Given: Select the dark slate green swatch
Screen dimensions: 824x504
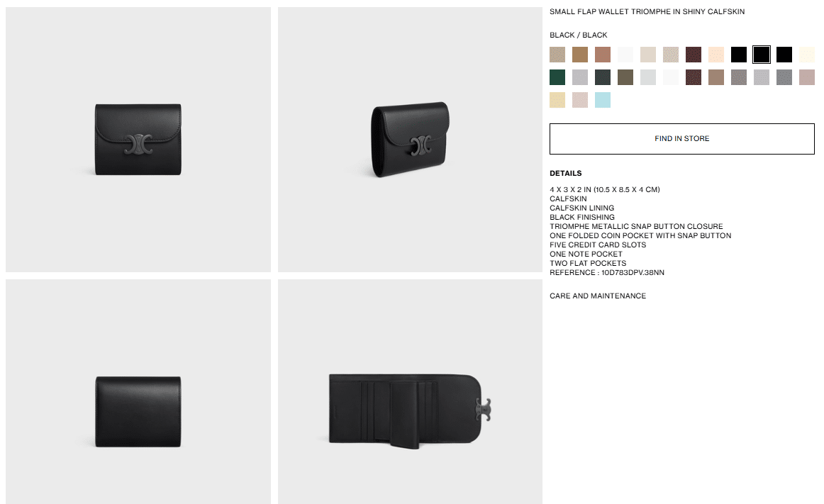Looking at the screenshot, I should pos(602,77).
